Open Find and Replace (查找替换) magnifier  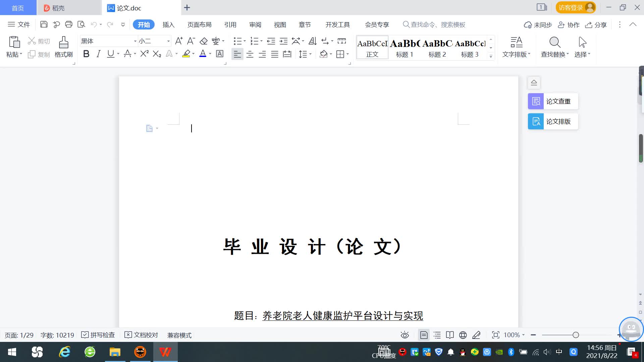coord(555,43)
